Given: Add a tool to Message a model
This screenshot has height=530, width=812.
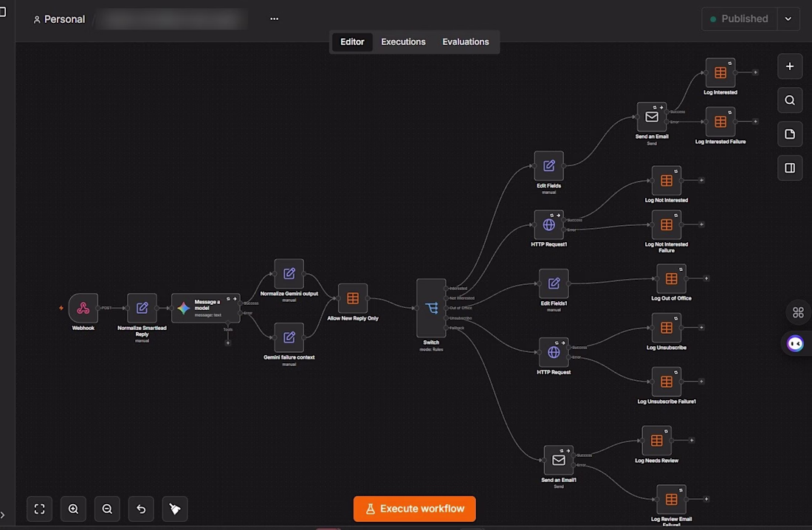Looking at the screenshot, I should tap(228, 343).
